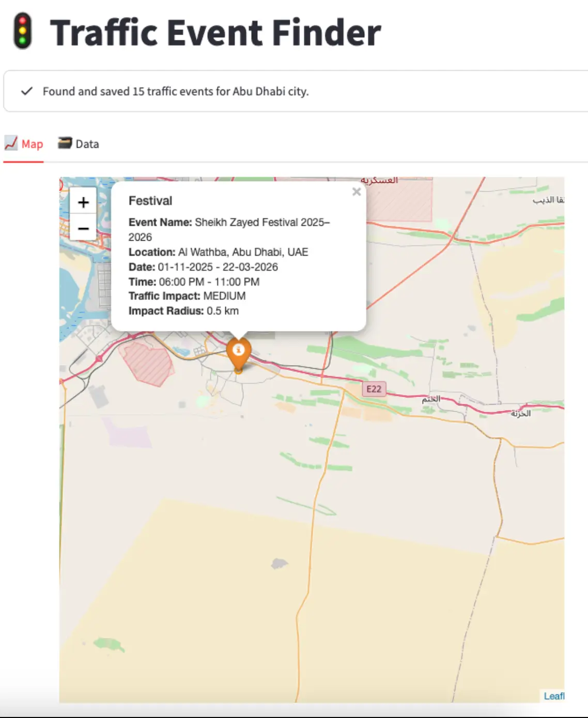
Task: Select the Map tab
Action: (x=32, y=144)
